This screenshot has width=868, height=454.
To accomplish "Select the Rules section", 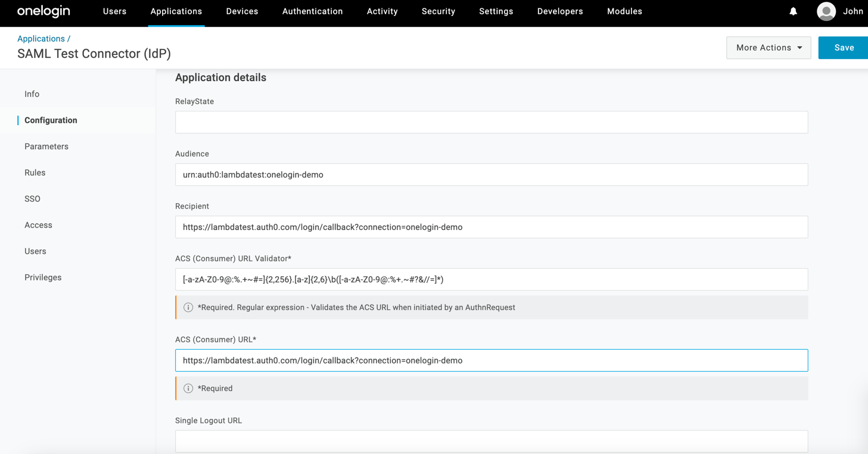I will click(x=35, y=172).
